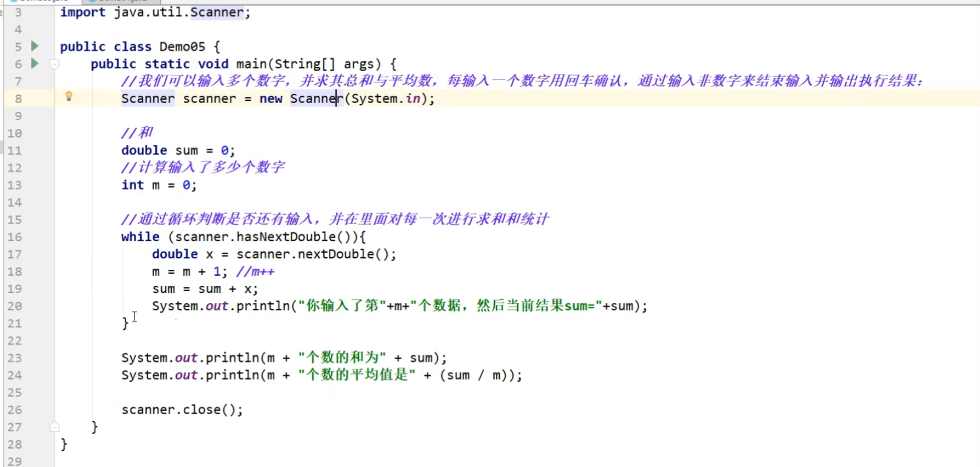
Task: Collapse the main method fold marker on line 6
Action: [x=54, y=64]
